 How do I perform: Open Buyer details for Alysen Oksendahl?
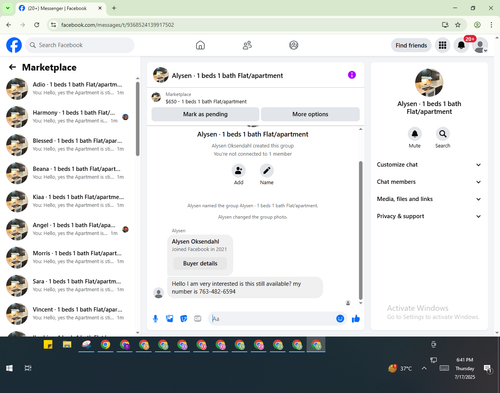[x=200, y=263]
